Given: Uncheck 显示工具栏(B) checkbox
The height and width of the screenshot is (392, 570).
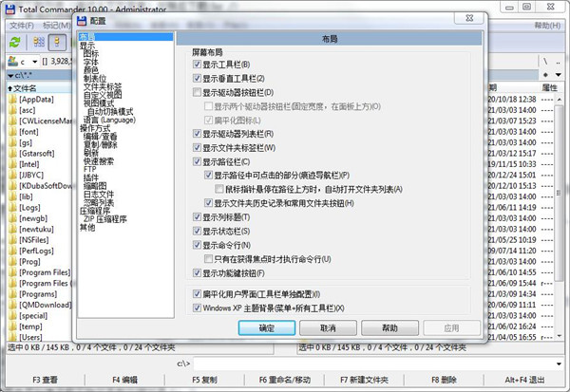Looking at the screenshot, I should 197,64.
